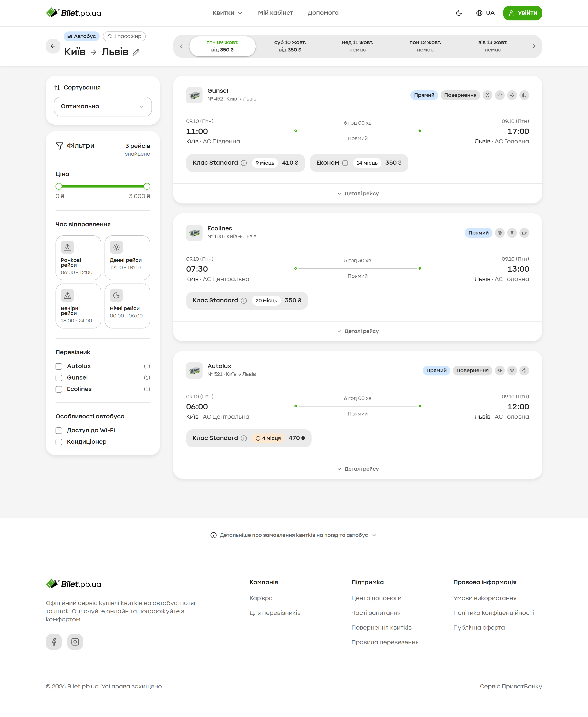This screenshot has height=717, width=588.
Task: Select Gunsel Економ 350 ₴ fare
Action: coord(359,163)
